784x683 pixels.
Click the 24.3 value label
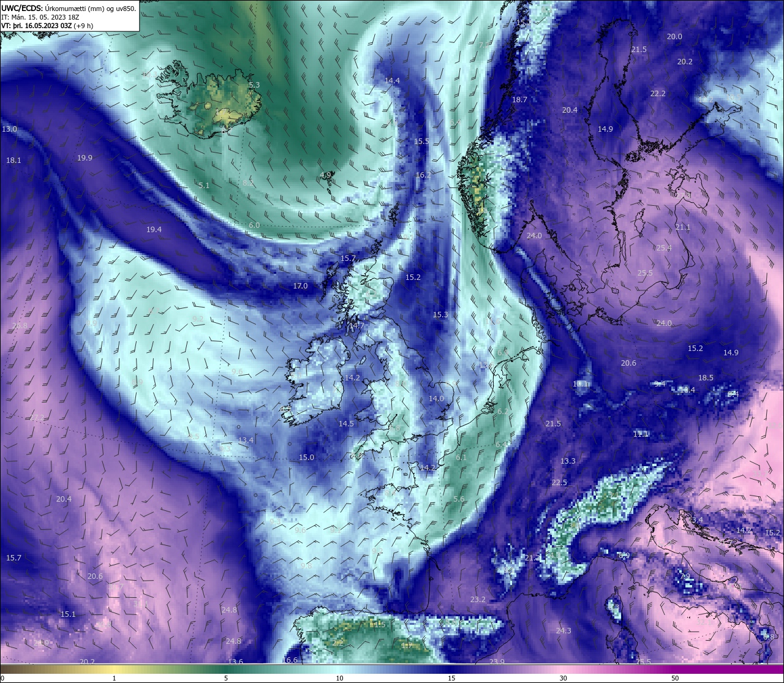click(563, 630)
